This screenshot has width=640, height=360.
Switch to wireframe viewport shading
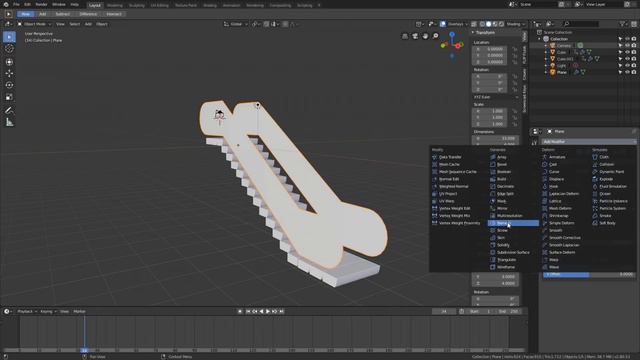(x=482, y=24)
